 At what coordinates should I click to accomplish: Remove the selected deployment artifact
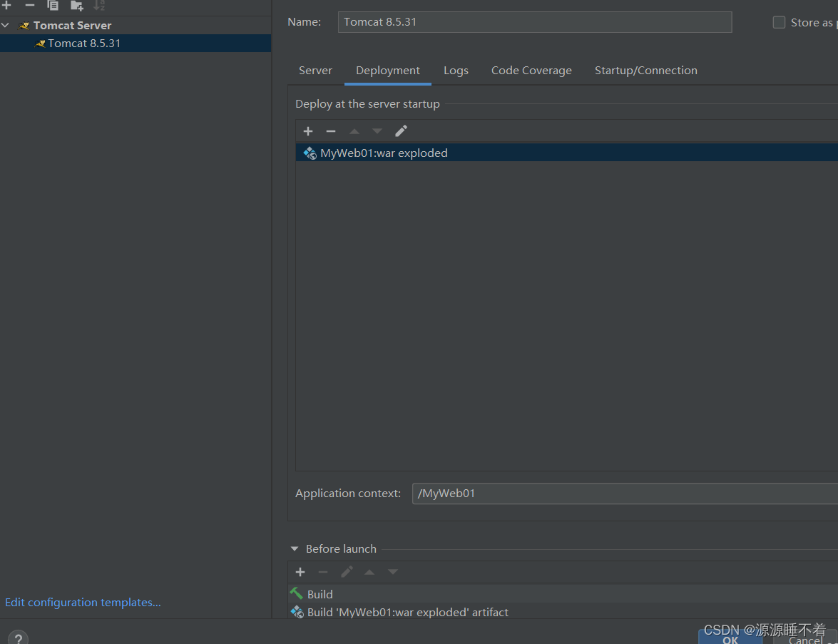(x=331, y=131)
